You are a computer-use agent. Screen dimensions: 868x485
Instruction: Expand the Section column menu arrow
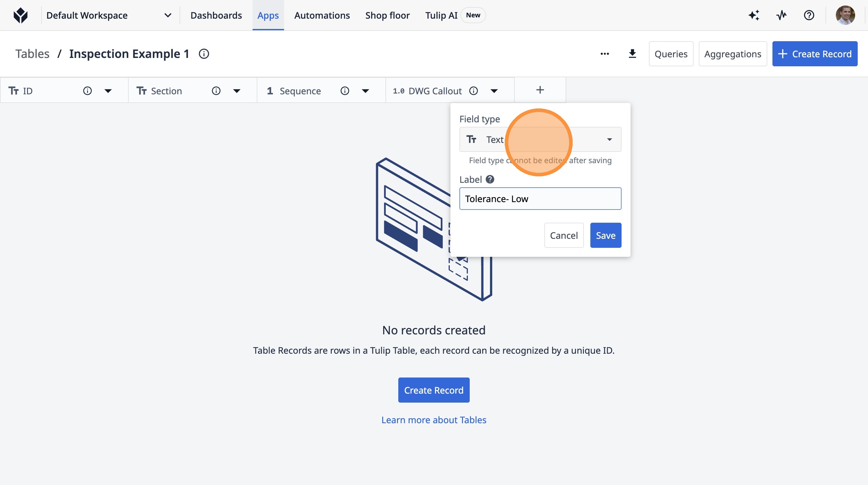point(236,91)
